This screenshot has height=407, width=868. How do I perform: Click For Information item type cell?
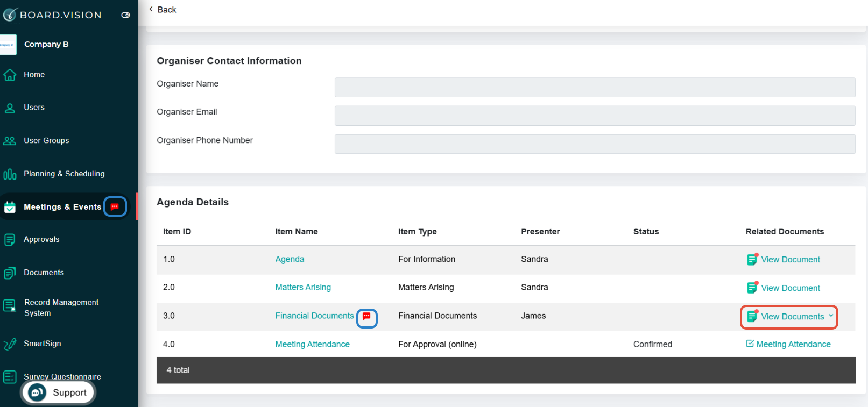pyautogui.click(x=427, y=259)
